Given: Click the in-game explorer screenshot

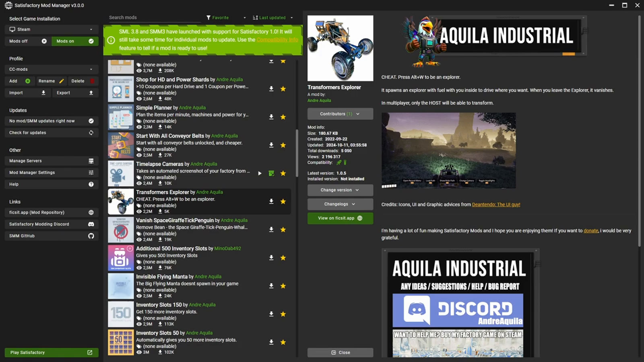Looking at the screenshot, I should [448, 150].
